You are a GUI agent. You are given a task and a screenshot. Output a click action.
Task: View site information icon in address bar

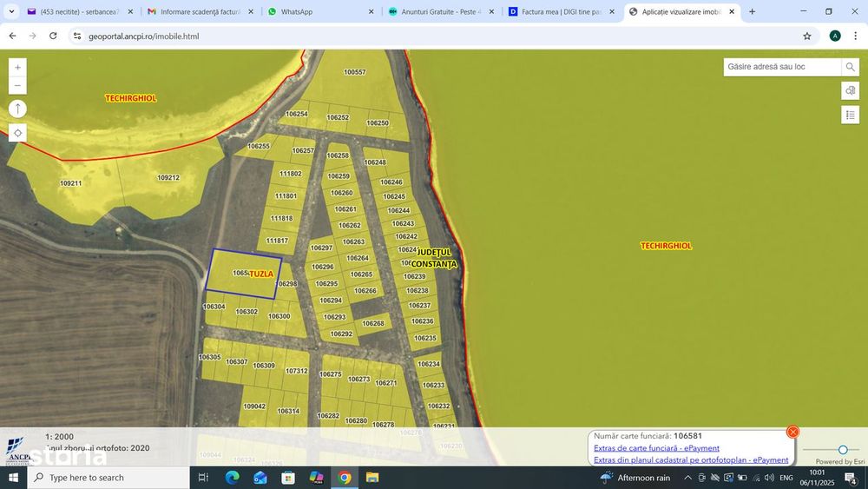click(77, 36)
